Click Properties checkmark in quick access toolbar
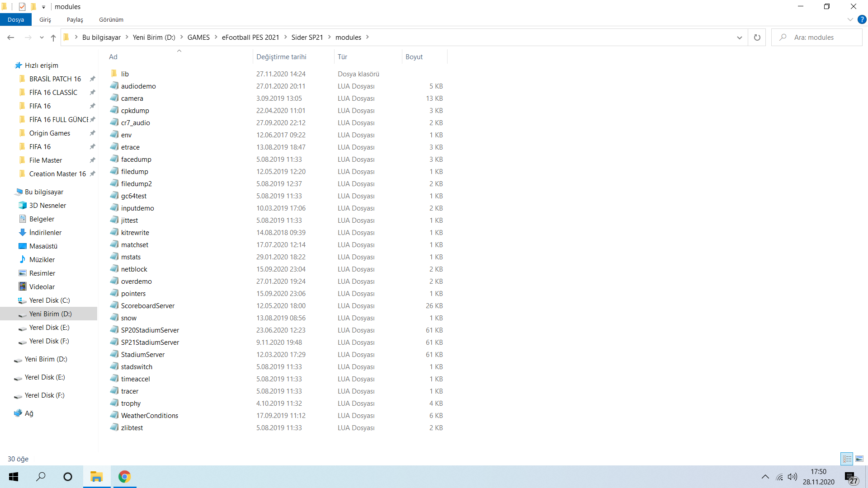868x488 pixels. pyautogui.click(x=22, y=7)
